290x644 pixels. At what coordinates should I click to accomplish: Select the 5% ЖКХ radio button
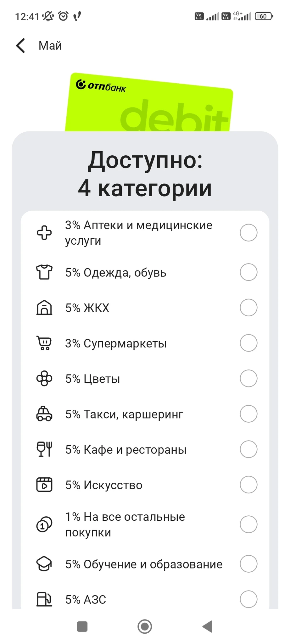point(248,308)
